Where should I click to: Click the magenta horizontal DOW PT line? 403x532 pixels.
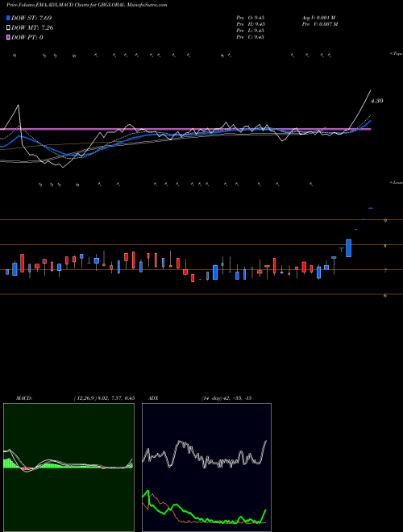[x=185, y=129]
